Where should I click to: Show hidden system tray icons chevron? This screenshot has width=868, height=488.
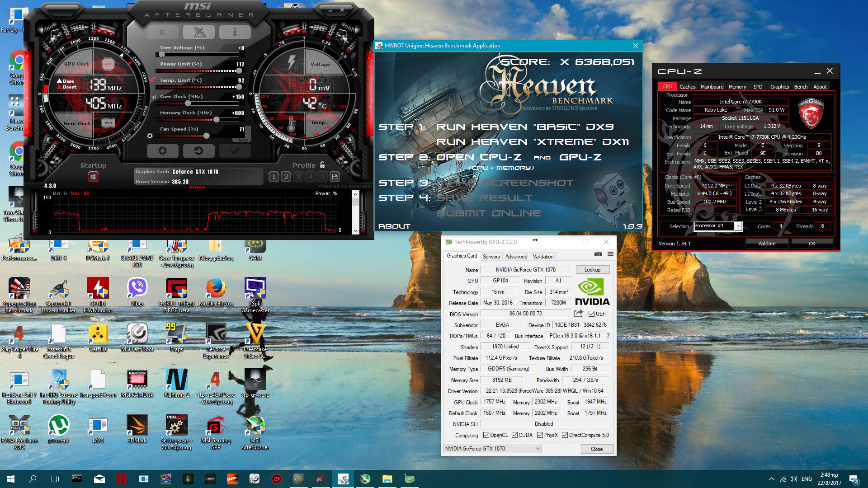[771, 479]
